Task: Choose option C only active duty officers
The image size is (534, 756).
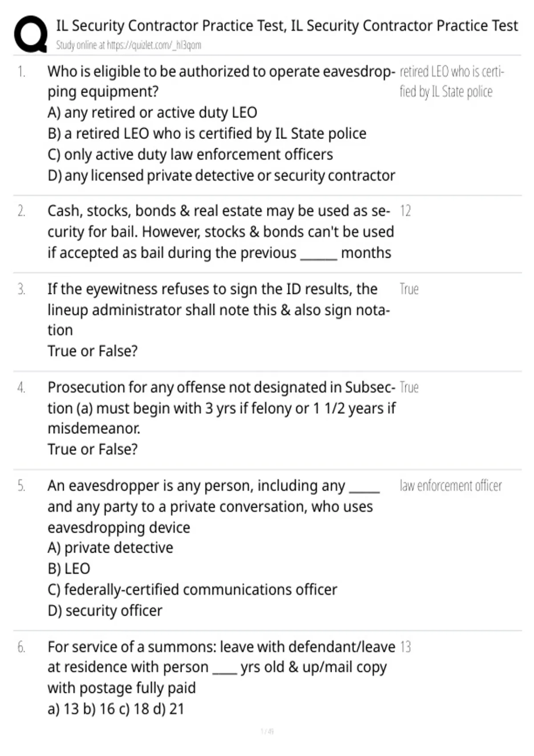Action: (x=190, y=154)
